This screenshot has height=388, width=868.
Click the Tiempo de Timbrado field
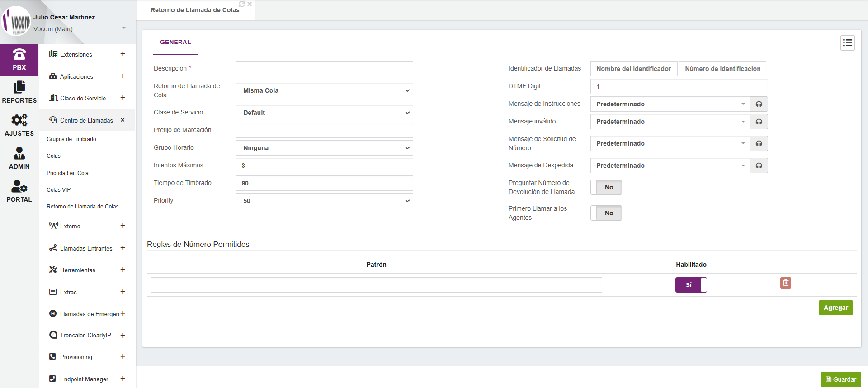(324, 183)
